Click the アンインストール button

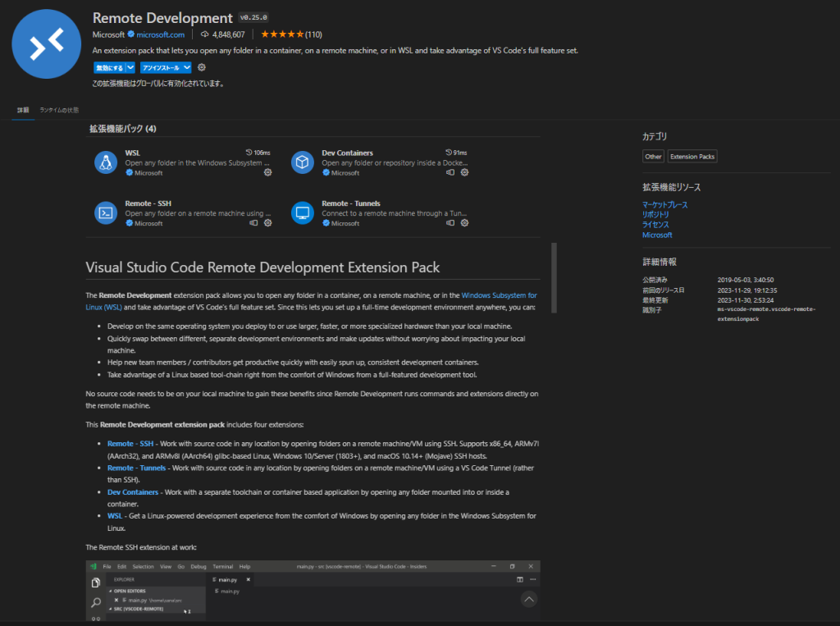click(162, 67)
